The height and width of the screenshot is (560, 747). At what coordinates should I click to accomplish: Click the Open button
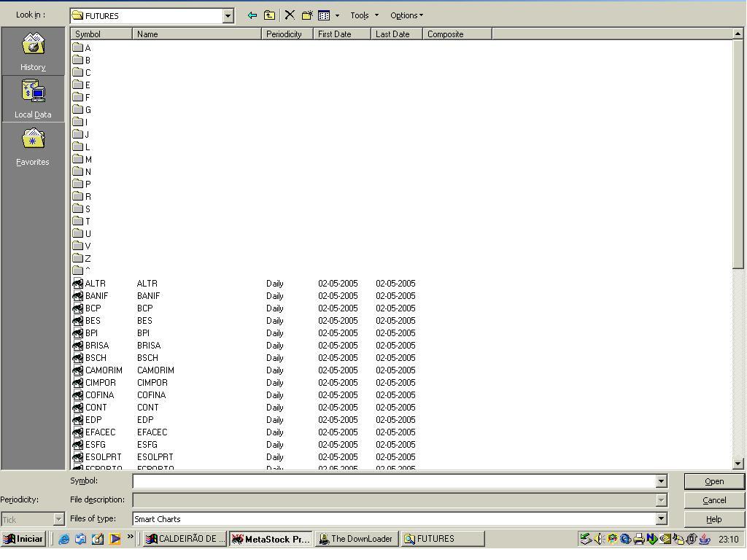click(714, 481)
